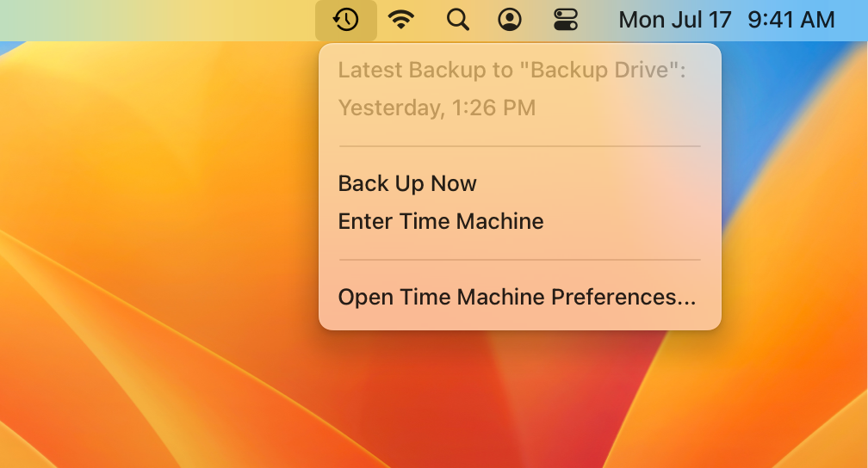Open Spotlight search magnifying glass

(x=457, y=20)
